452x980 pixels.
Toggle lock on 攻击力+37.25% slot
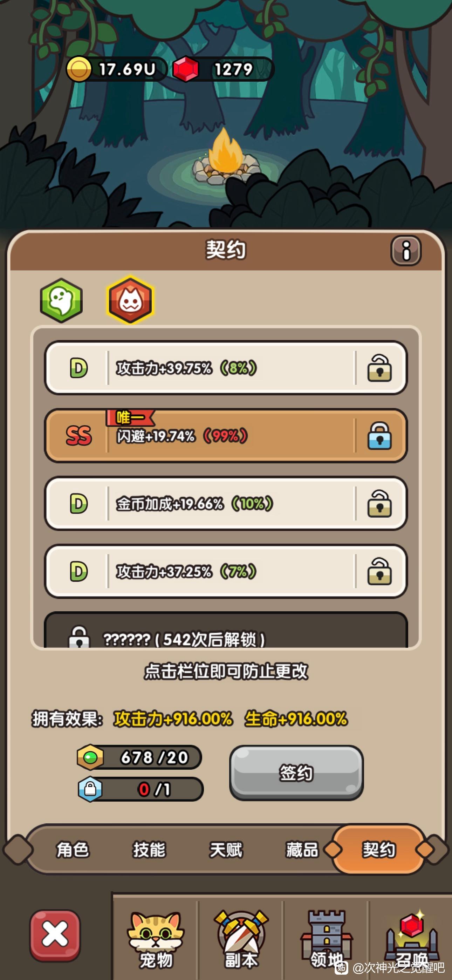[379, 571]
